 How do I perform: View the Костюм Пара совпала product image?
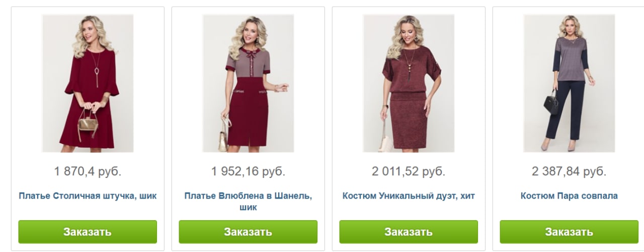pyautogui.click(x=569, y=83)
